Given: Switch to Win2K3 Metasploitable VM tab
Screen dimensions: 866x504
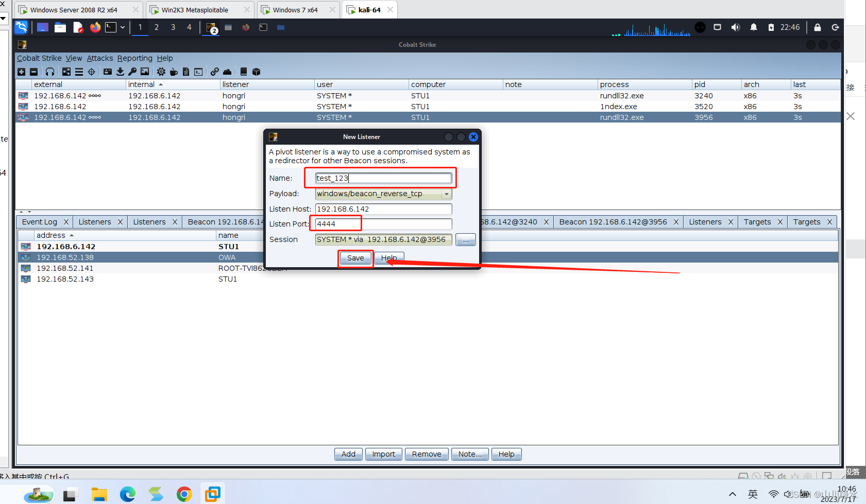Looking at the screenshot, I should pyautogui.click(x=195, y=10).
